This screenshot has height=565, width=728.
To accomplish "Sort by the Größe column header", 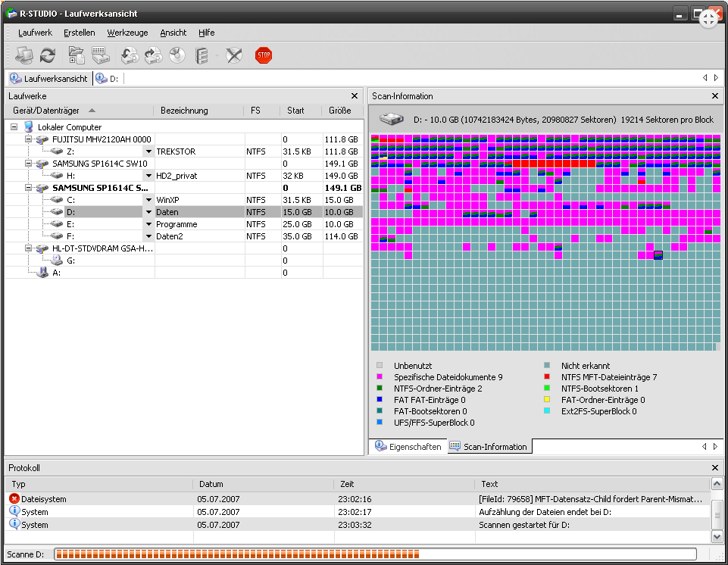I will (x=339, y=111).
